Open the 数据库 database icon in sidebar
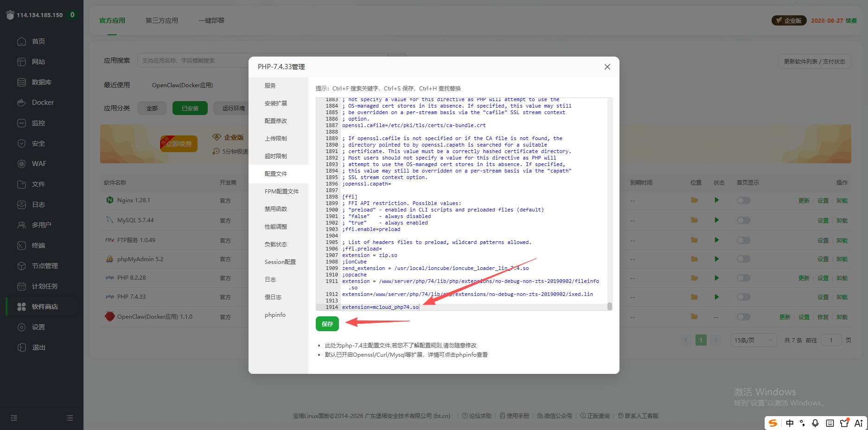The width and height of the screenshot is (868, 430). pyautogui.click(x=21, y=82)
